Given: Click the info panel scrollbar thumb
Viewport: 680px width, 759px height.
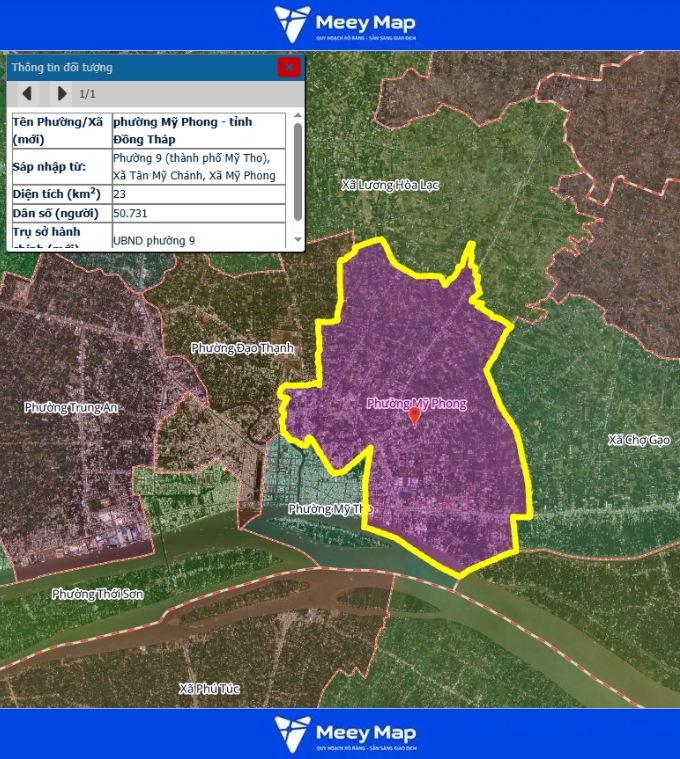Looking at the screenshot, I should click(x=297, y=170).
